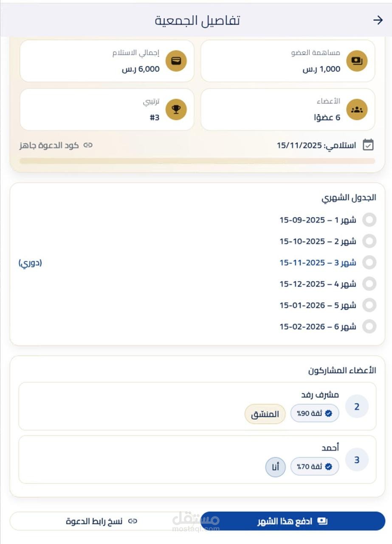Select month 6 radio 15-02-2026
Screen dimensions: 392x544
point(369,326)
